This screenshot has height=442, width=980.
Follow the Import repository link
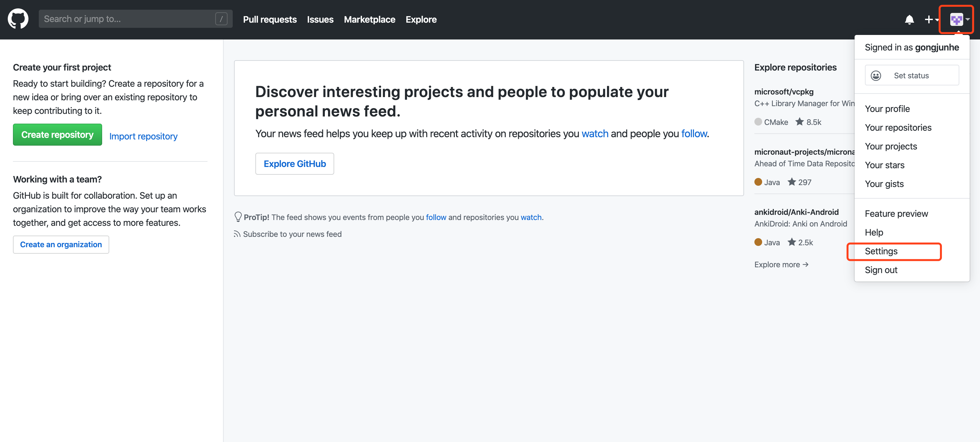click(143, 136)
